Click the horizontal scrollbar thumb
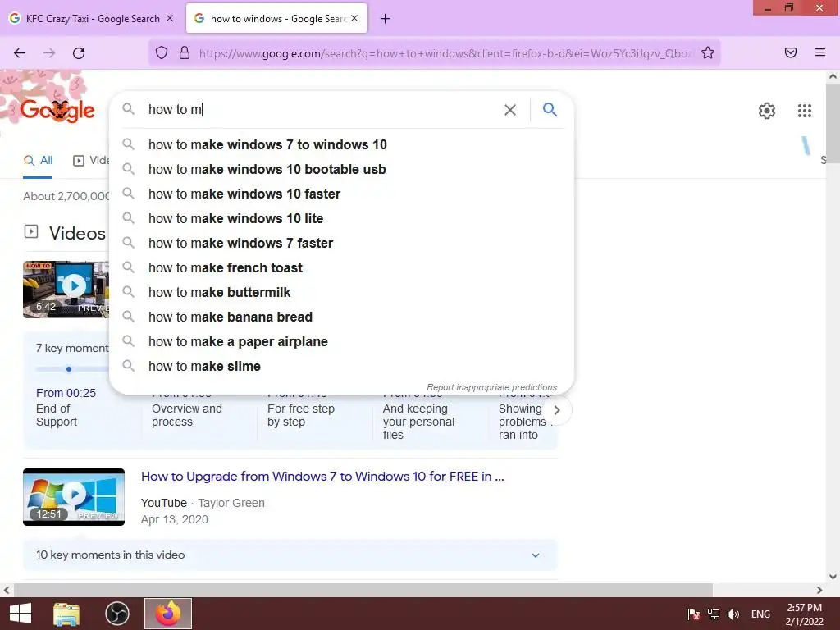 click(x=363, y=590)
